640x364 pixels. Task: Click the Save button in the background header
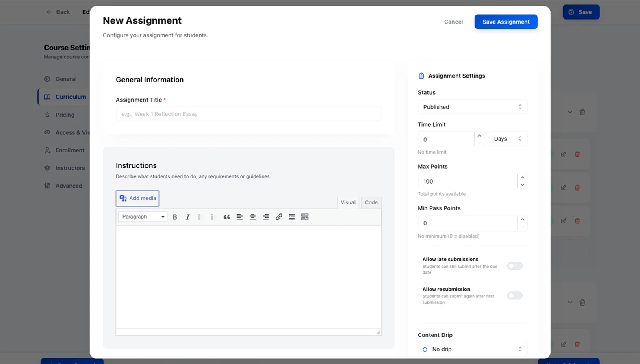click(581, 12)
